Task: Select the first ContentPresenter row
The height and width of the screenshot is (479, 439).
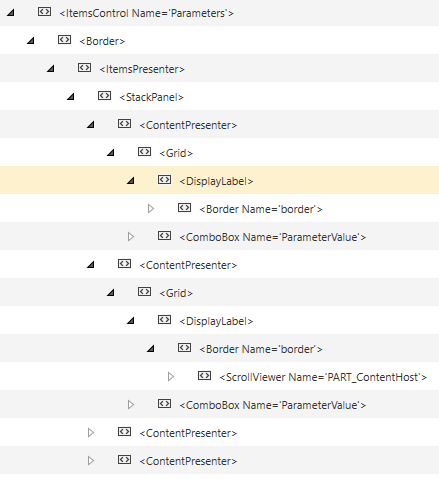Action: point(219,124)
